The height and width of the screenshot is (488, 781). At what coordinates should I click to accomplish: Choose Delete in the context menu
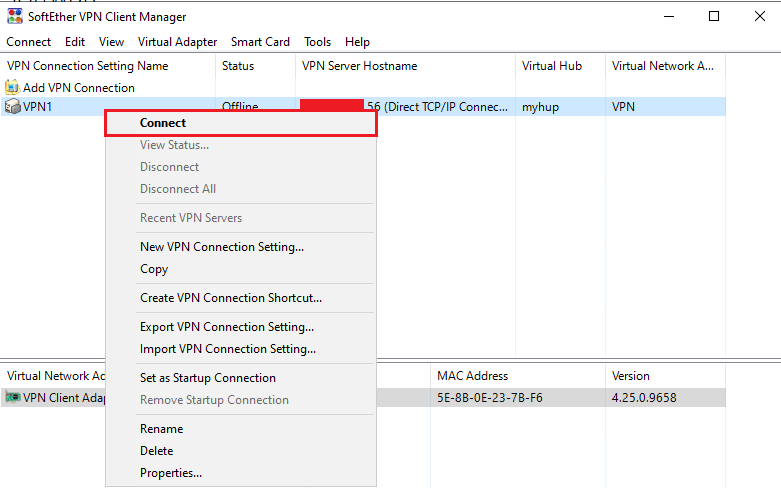pos(241,451)
